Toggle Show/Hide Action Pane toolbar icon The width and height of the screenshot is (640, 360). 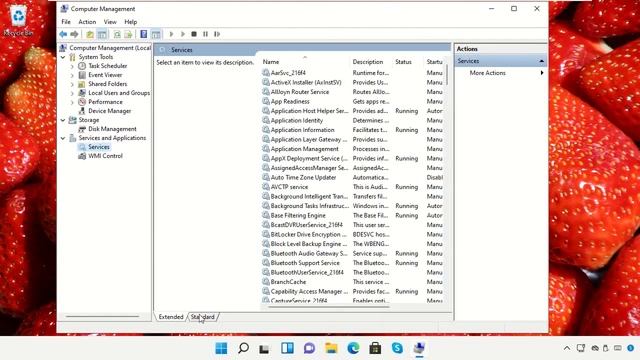click(x=156, y=34)
